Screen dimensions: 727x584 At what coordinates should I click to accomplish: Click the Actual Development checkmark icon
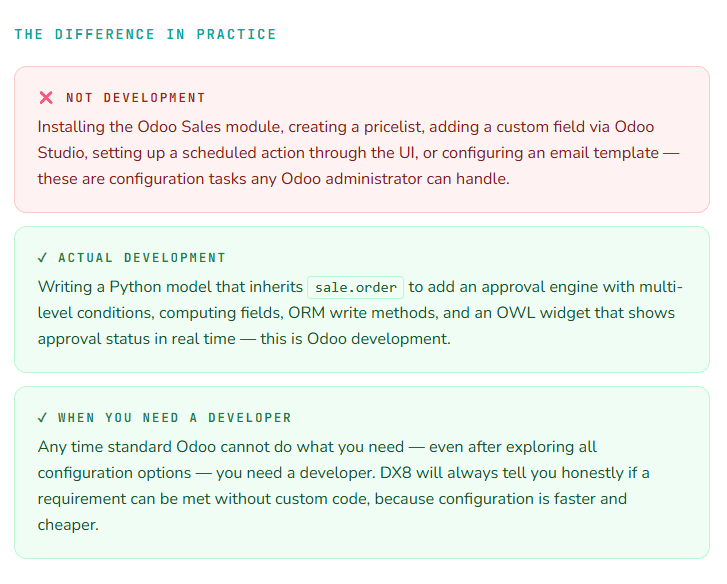[42, 258]
